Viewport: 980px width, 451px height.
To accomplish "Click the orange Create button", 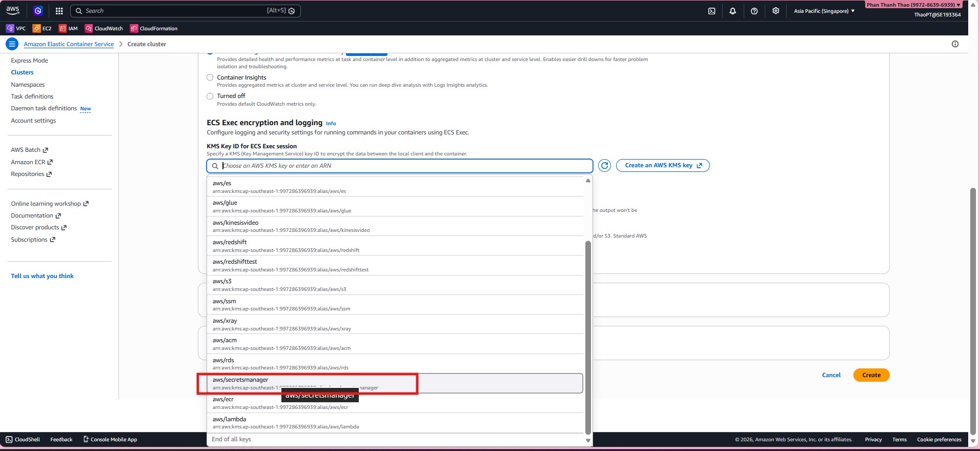I will pyautogui.click(x=871, y=375).
